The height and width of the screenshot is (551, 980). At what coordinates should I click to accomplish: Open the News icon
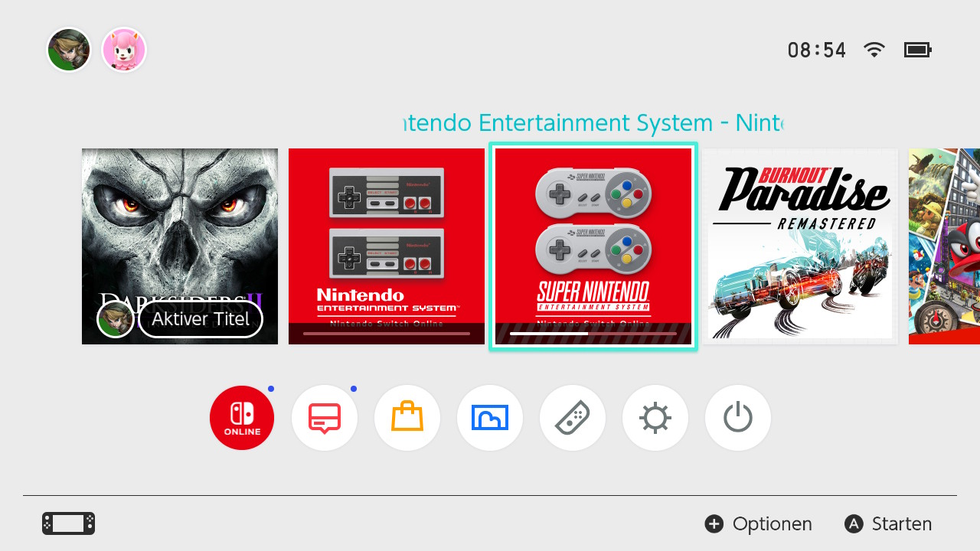(325, 418)
